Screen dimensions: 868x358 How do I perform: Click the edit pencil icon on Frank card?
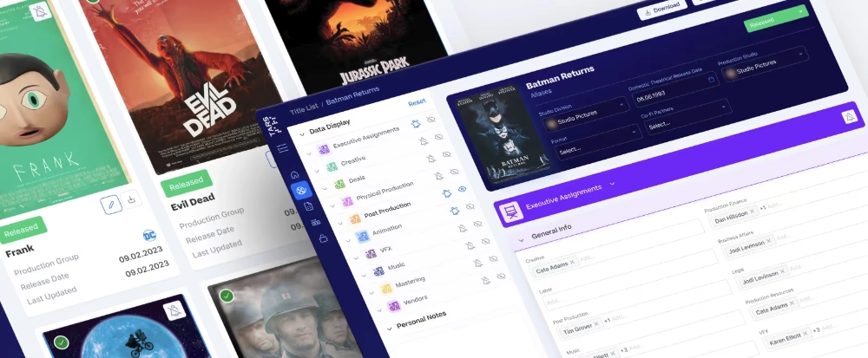click(x=111, y=205)
